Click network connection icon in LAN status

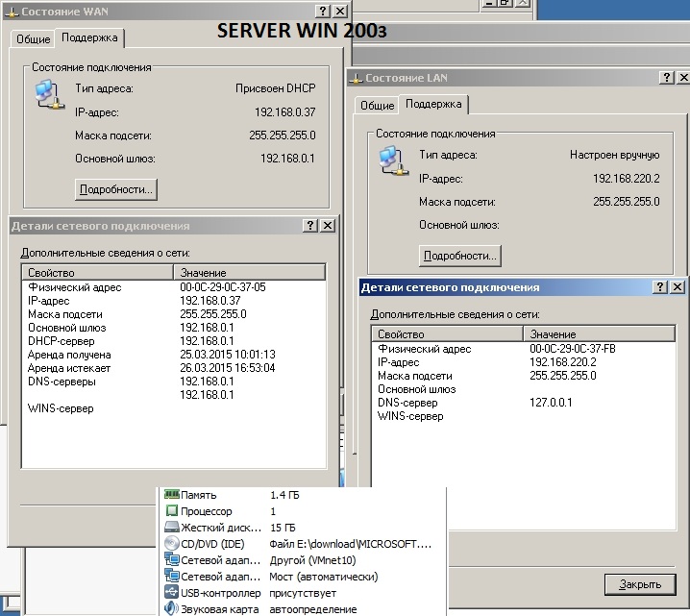(x=393, y=160)
